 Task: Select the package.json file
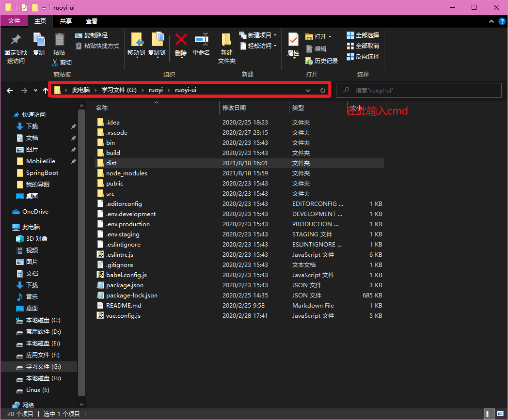(125, 285)
